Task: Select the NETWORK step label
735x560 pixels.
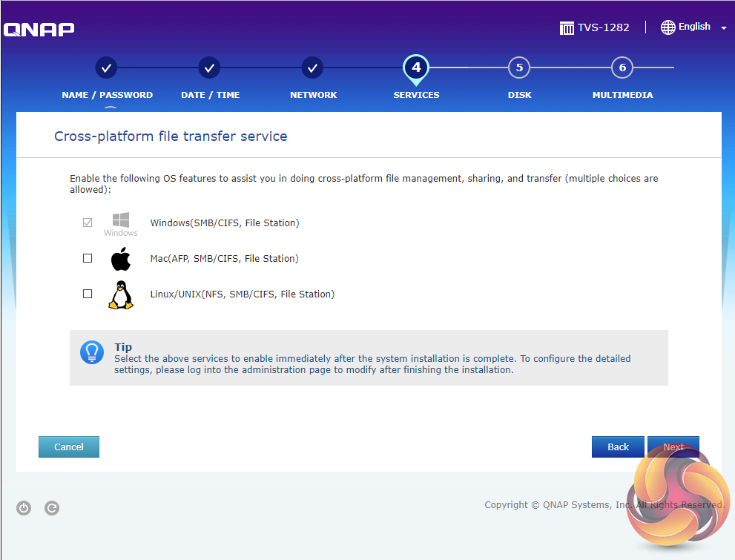Action: click(313, 95)
